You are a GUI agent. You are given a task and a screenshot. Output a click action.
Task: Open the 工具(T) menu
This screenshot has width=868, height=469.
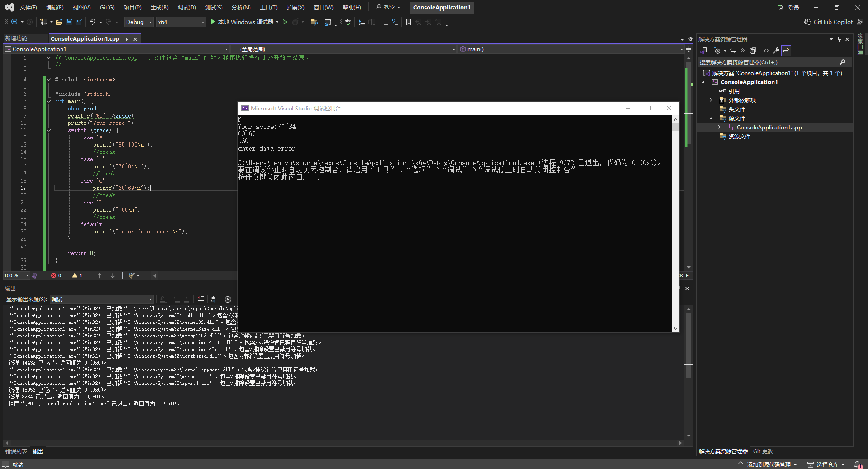(x=269, y=8)
